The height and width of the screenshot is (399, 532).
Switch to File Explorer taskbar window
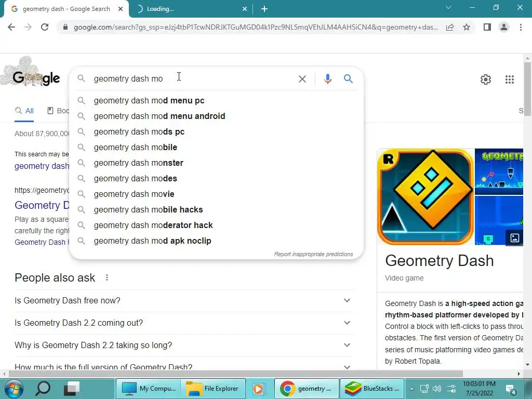(x=213, y=389)
